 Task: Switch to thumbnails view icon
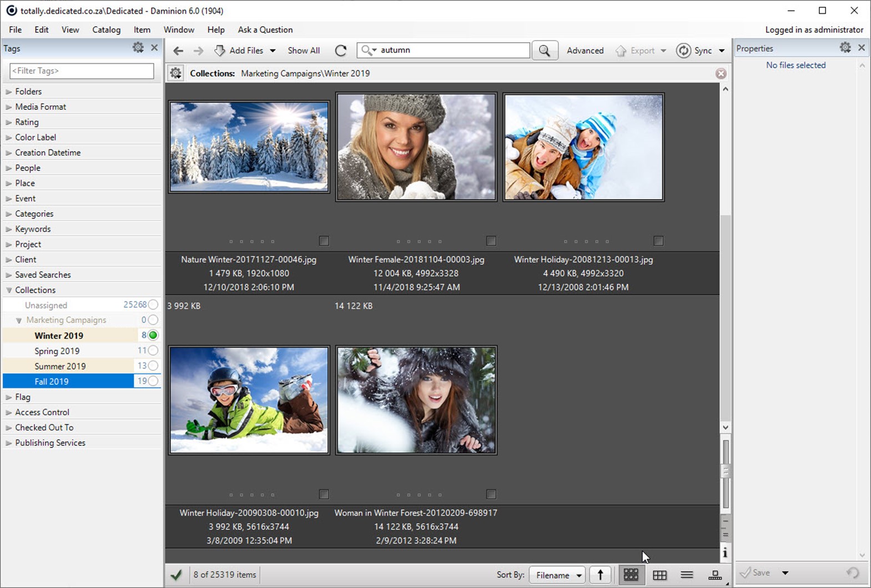tap(631, 575)
